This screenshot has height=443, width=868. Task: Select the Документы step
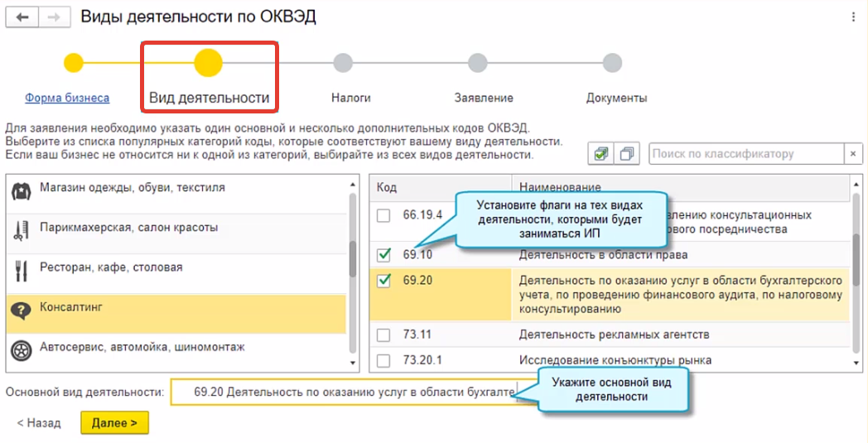(617, 98)
